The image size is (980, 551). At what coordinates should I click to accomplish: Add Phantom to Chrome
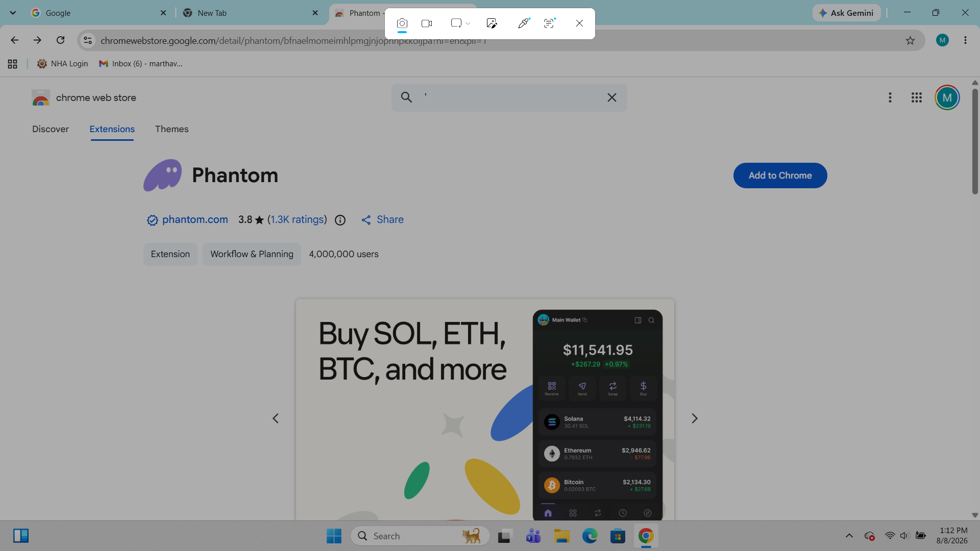point(780,176)
